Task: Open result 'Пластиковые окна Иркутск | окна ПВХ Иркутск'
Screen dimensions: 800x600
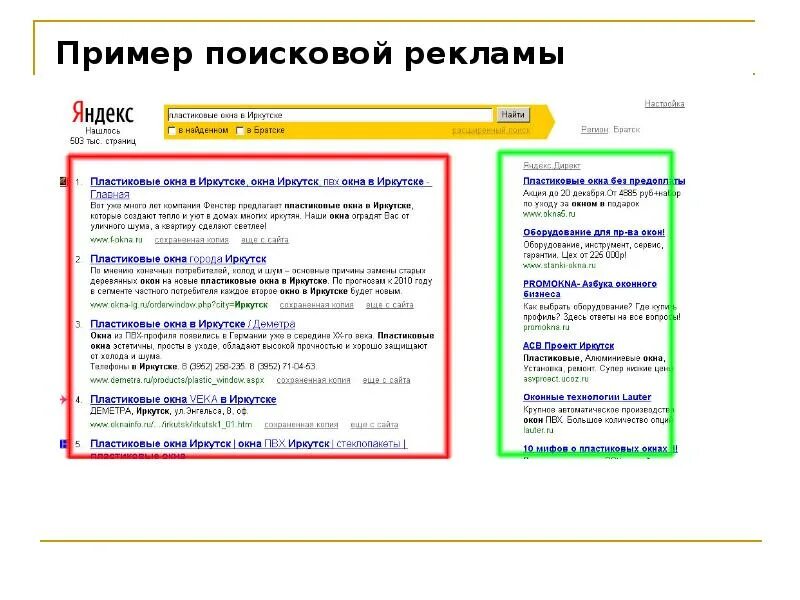Action: click(248, 444)
